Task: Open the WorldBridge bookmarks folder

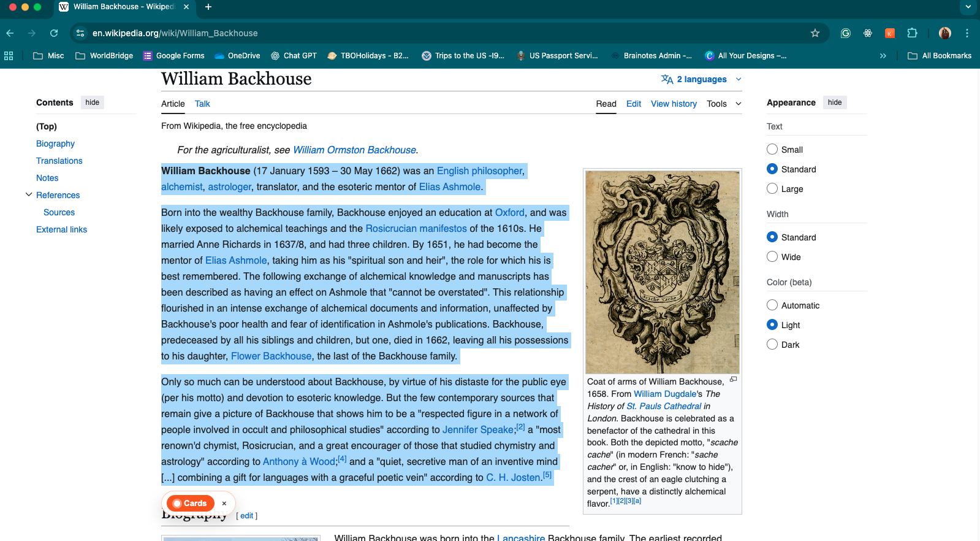Action: click(x=104, y=56)
